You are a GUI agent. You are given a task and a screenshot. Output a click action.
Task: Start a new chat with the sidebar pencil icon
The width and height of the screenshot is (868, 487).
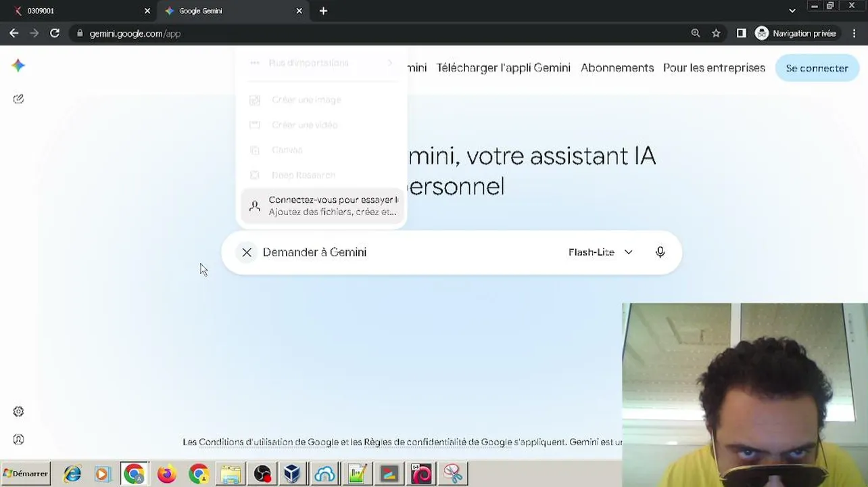pyautogui.click(x=18, y=99)
